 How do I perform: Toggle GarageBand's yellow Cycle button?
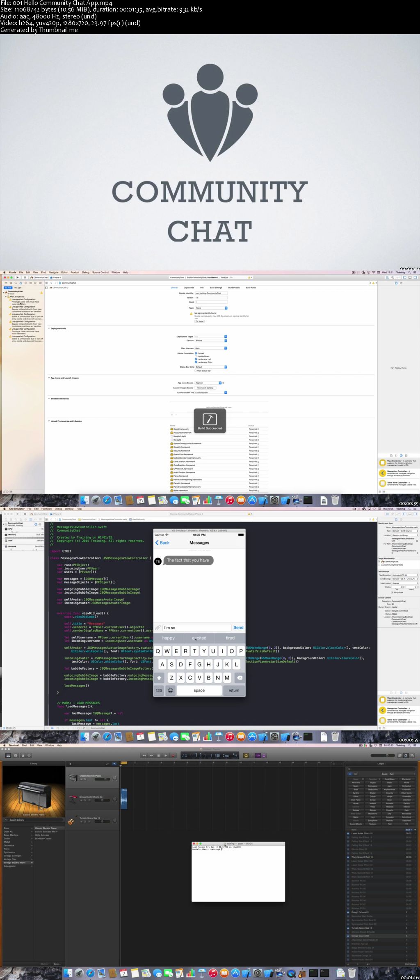point(246,755)
